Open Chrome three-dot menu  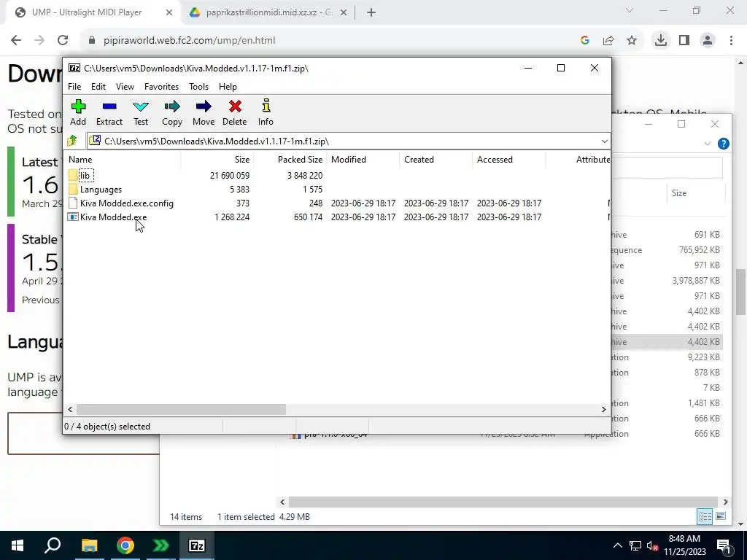[x=731, y=41]
